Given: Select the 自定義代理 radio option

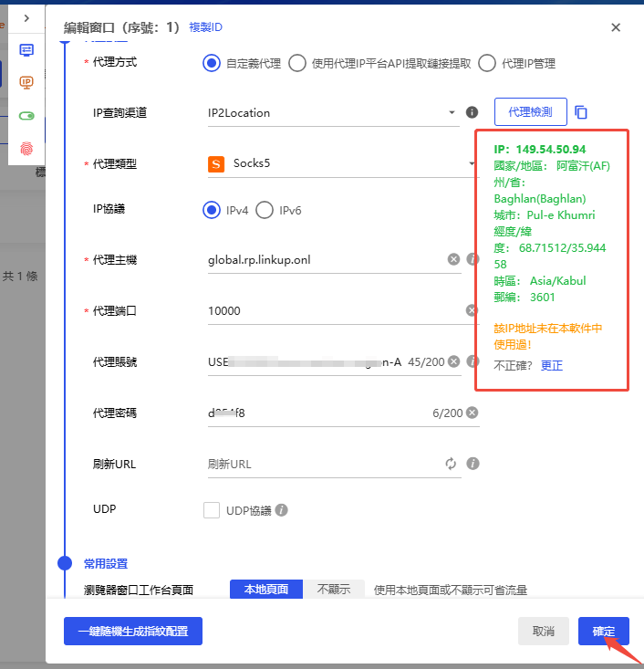Looking at the screenshot, I should click(x=212, y=64).
